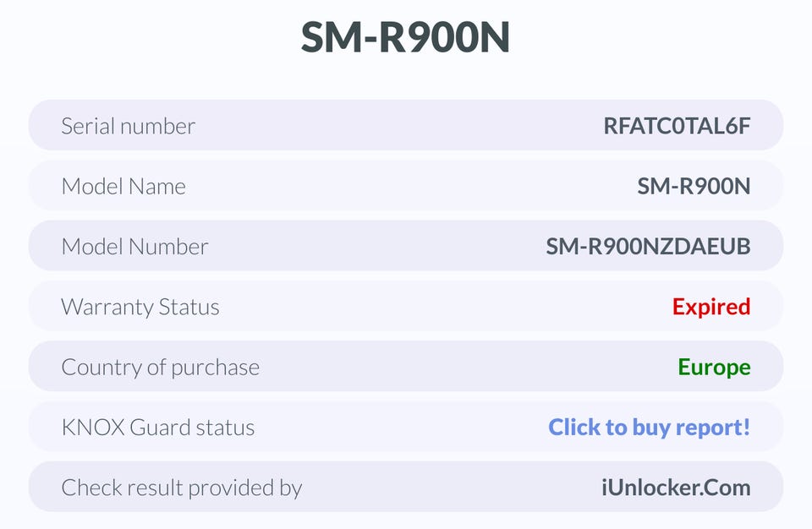Viewport: 812px width, 529px height.
Task: Click the "Model Number" label
Action: click(134, 247)
